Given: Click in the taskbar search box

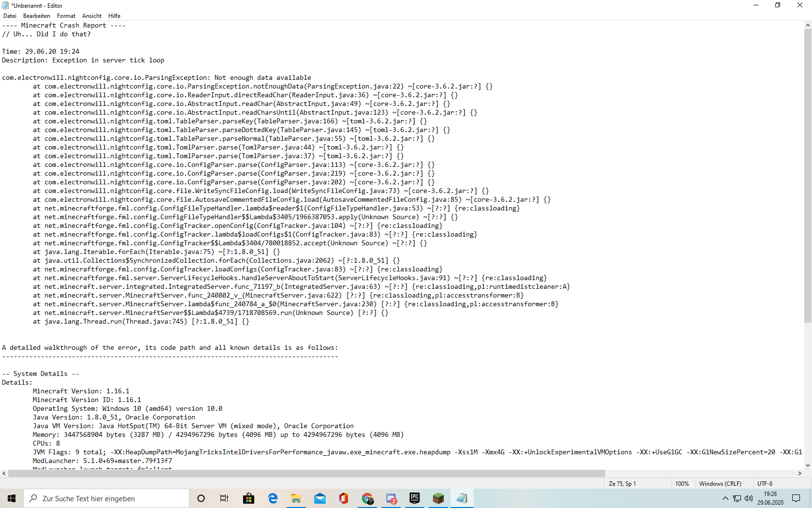Looking at the screenshot, I should click(106, 498).
